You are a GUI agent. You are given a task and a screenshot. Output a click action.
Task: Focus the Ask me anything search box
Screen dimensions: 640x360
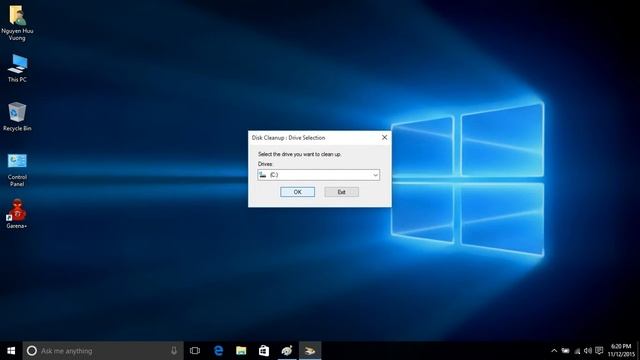pos(103,351)
